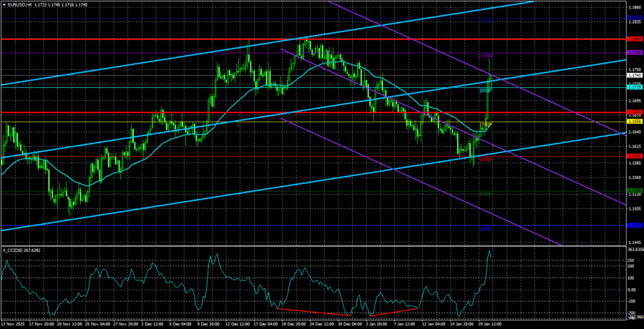Click the green 1.1536 level price tag
The height and width of the screenshot is (329, 644).
(634, 191)
